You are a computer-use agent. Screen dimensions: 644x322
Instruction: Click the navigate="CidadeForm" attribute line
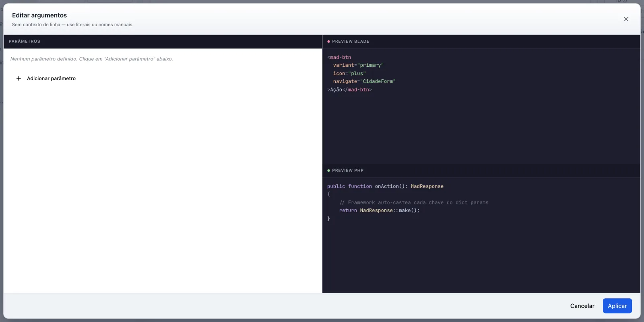[x=364, y=81]
